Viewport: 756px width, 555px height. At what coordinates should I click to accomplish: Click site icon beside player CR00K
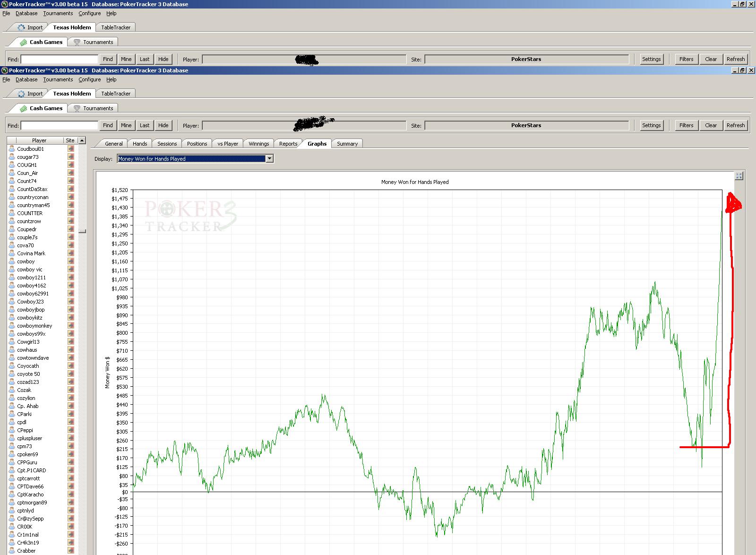(x=71, y=527)
